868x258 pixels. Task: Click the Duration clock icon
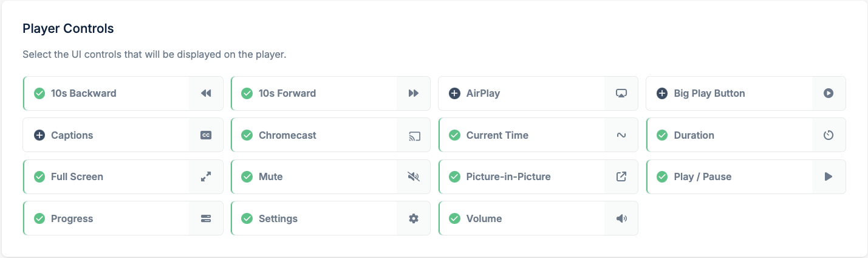(x=829, y=135)
